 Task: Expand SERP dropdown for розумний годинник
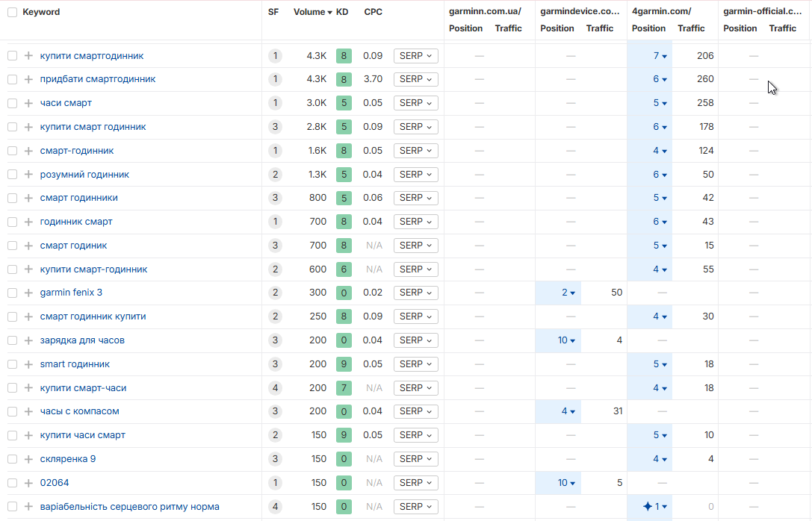pos(416,175)
